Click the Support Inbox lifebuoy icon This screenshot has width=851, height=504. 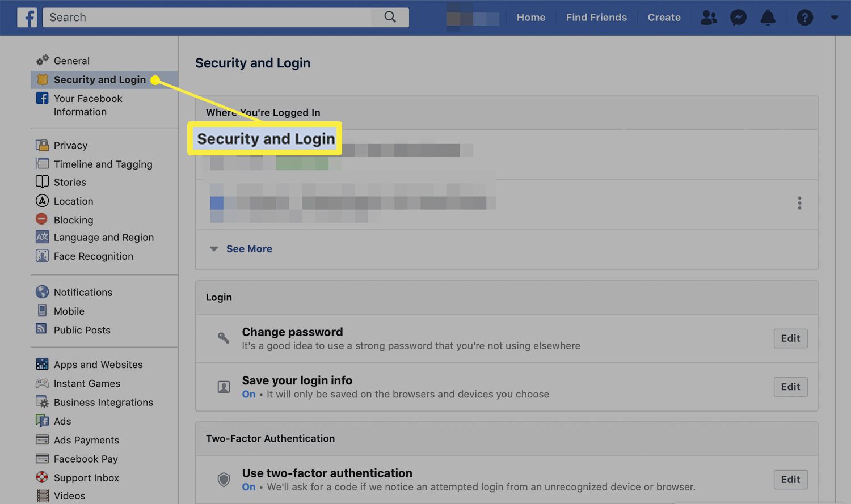click(43, 477)
